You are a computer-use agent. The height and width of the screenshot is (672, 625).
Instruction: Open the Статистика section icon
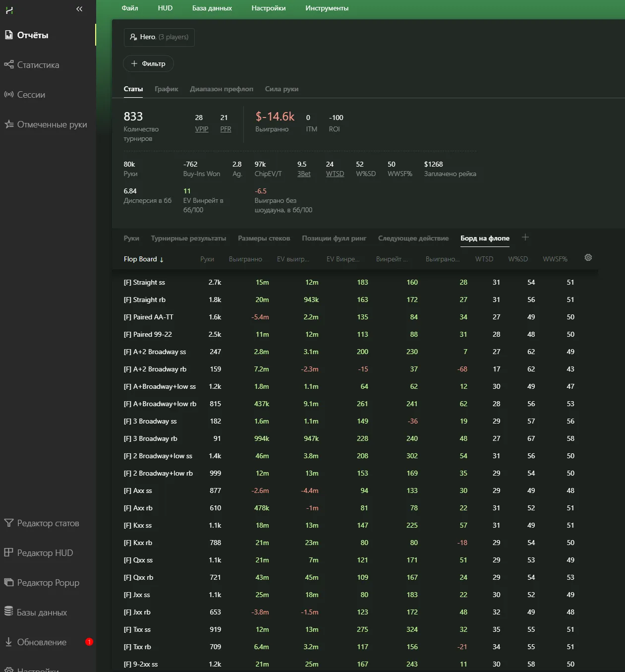coord(9,64)
